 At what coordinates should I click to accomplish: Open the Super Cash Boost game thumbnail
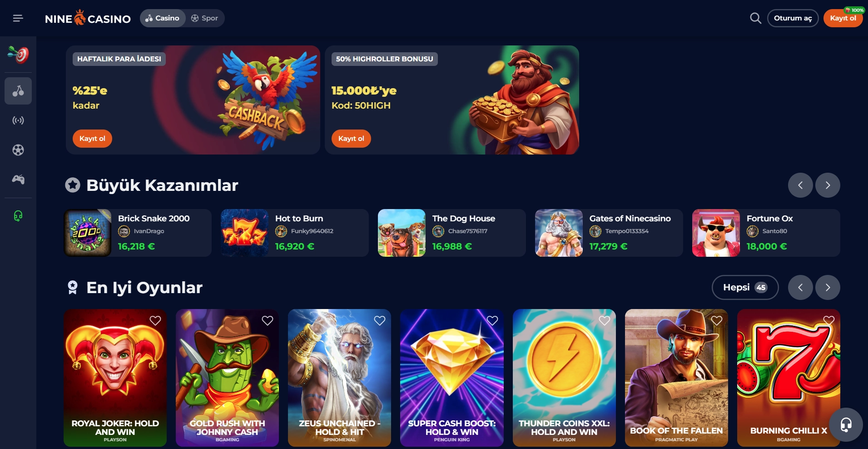(451, 378)
